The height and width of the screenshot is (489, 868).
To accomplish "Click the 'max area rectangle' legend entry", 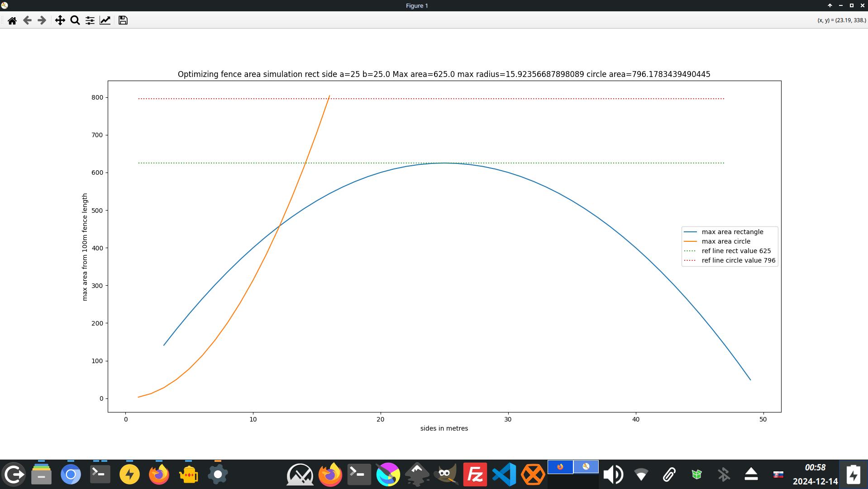I will [732, 232].
